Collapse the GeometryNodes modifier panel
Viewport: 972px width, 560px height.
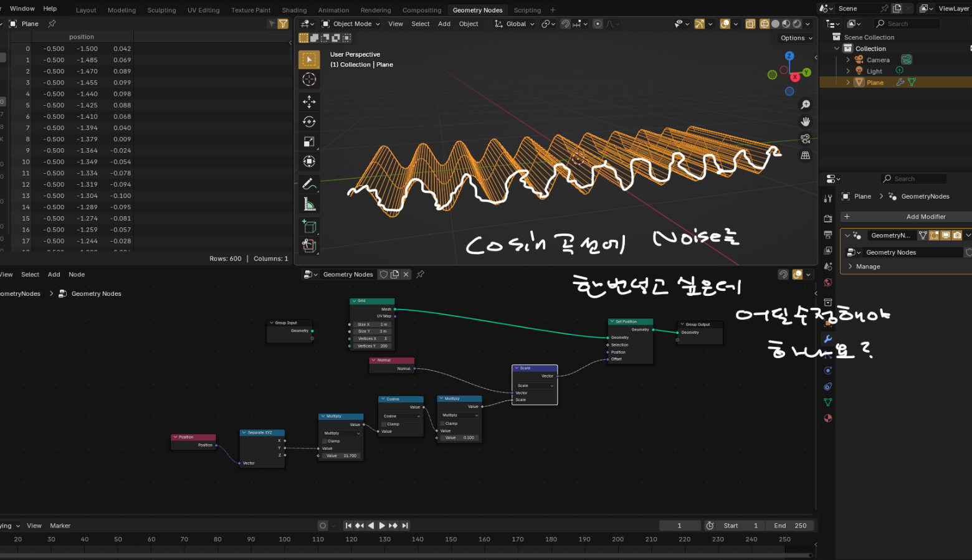(x=847, y=235)
